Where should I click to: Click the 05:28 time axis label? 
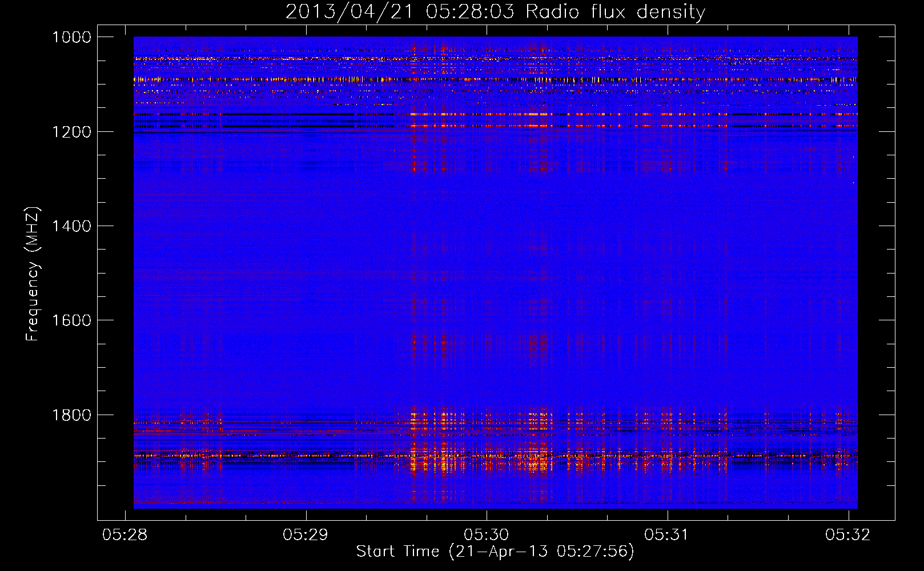point(125,535)
